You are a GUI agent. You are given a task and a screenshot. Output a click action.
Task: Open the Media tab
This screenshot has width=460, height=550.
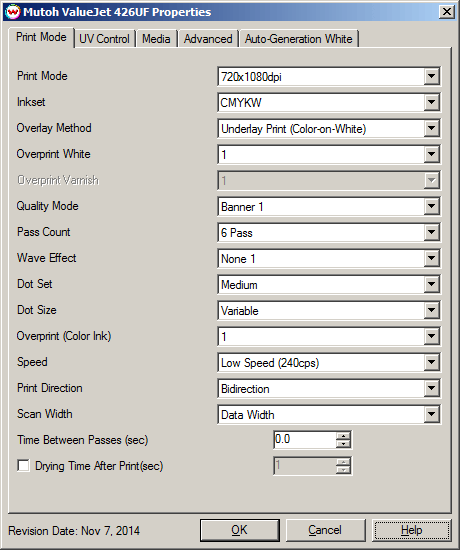pos(156,39)
